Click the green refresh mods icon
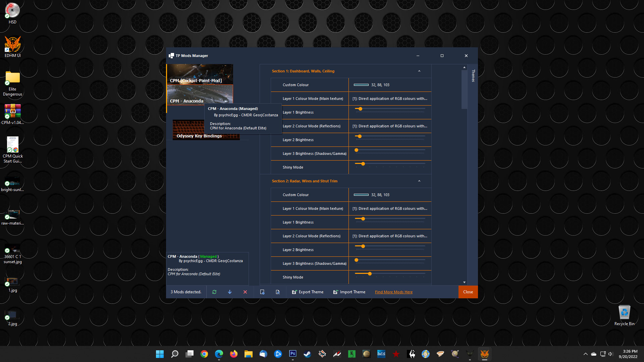This screenshot has height=362, width=644. 214,292
